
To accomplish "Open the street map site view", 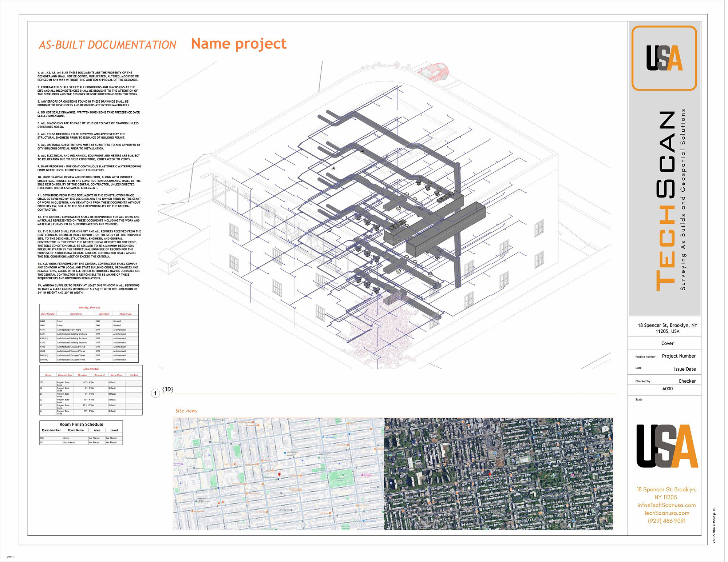I will (x=278, y=474).
